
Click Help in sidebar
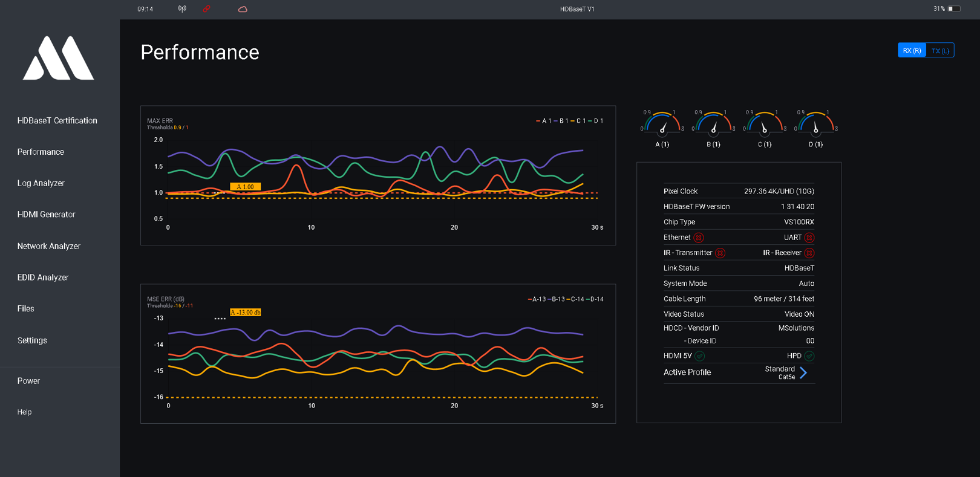coord(24,412)
